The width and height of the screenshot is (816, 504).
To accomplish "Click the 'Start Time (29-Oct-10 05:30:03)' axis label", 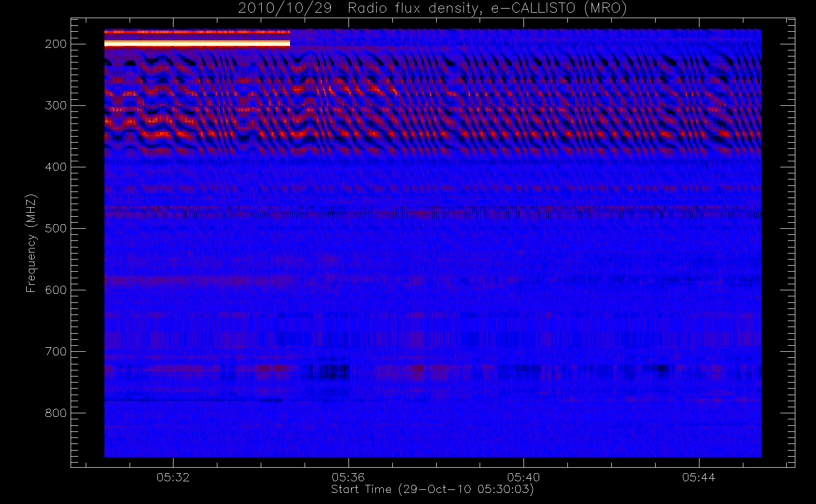I will (432, 489).
